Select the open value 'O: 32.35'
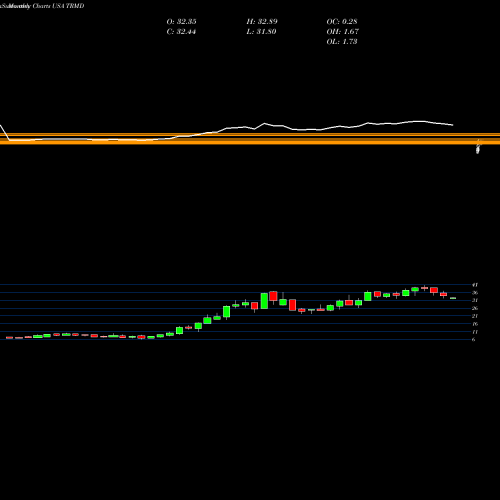Screen dimensions: 500x500 [181, 22]
